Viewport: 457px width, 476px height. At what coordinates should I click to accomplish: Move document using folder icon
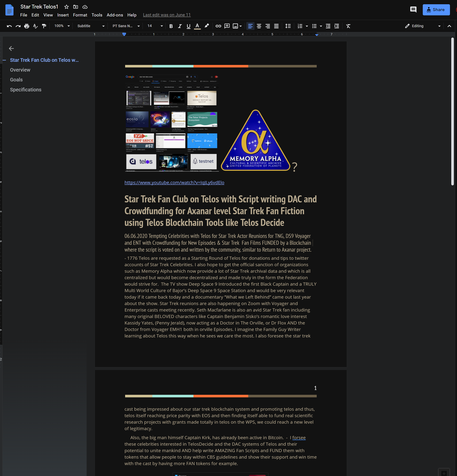click(x=76, y=7)
